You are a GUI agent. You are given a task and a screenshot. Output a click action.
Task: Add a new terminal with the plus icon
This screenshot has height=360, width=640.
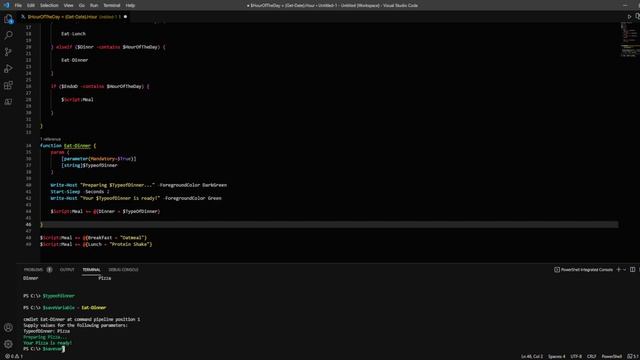click(x=618, y=269)
